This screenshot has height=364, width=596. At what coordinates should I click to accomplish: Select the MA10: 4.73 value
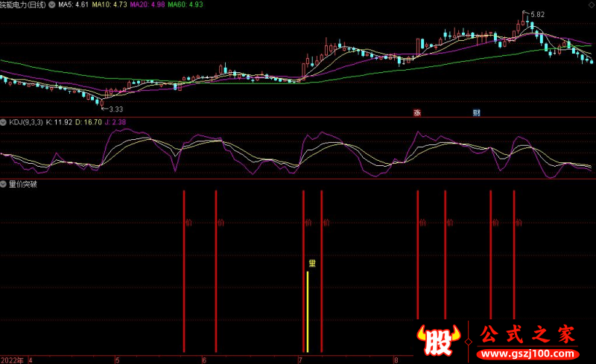click(x=110, y=5)
